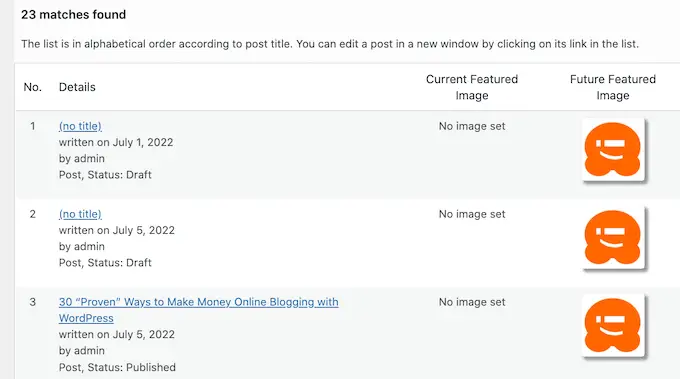Click "No image set" in the first row

click(472, 126)
